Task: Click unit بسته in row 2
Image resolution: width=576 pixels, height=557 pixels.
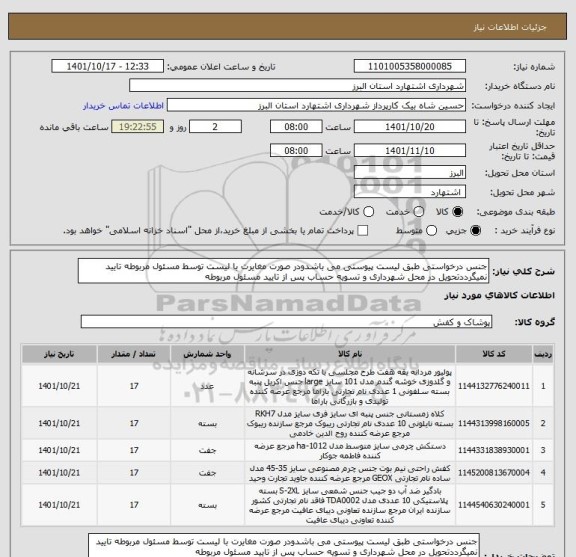Action: pos(207,424)
